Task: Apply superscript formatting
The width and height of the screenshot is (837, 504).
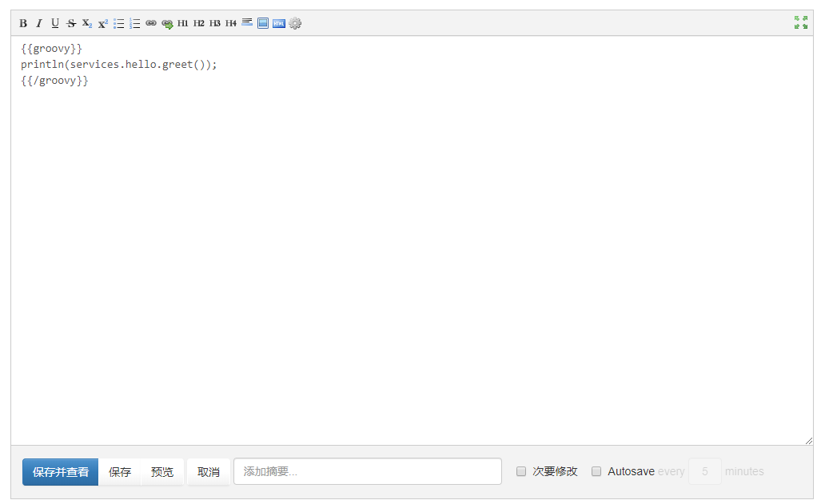Action: pyautogui.click(x=103, y=23)
